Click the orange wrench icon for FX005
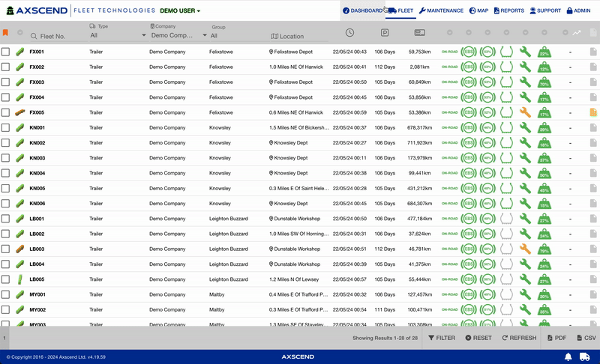This screenshot has height=364, width=600. pos(525,112)
